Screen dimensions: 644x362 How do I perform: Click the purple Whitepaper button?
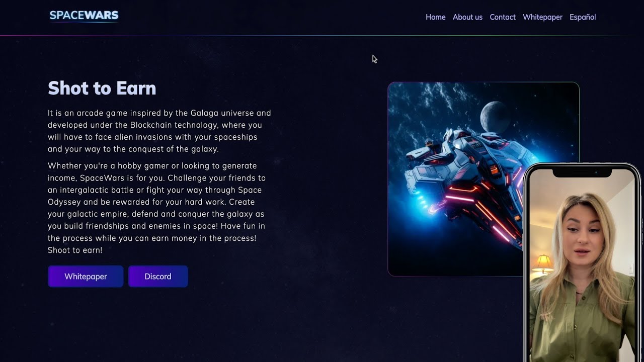pyautogui.click(x=86, y=277)
